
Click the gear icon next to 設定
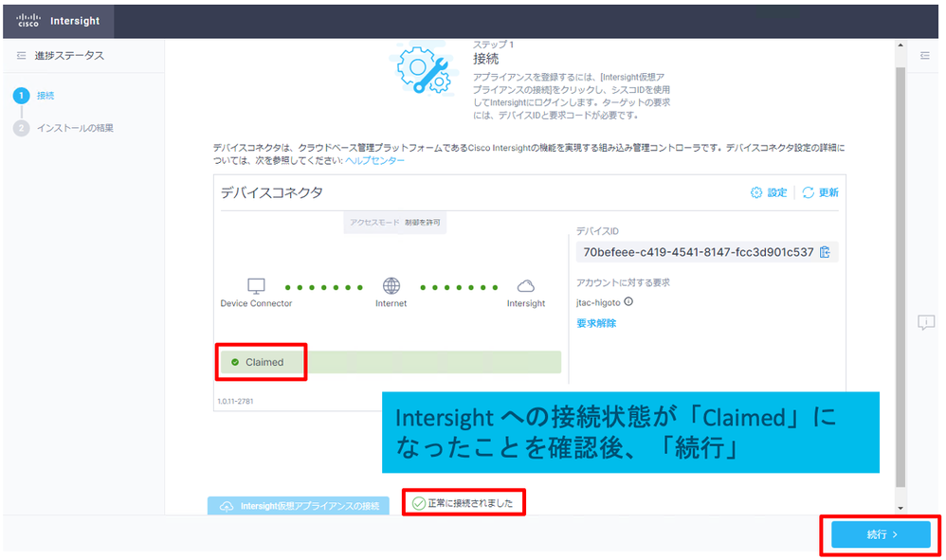(x=756, y=192)
